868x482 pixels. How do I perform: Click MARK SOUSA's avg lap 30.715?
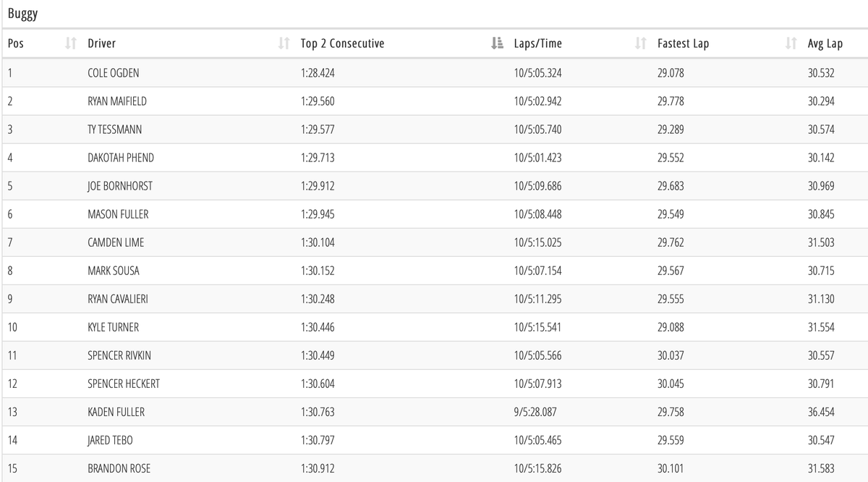coord(821,271)
